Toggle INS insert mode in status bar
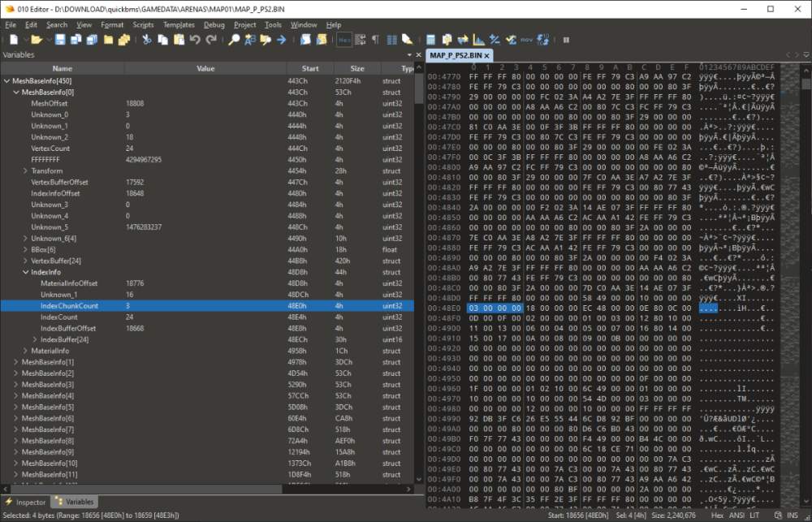 (x=793, y=516)
